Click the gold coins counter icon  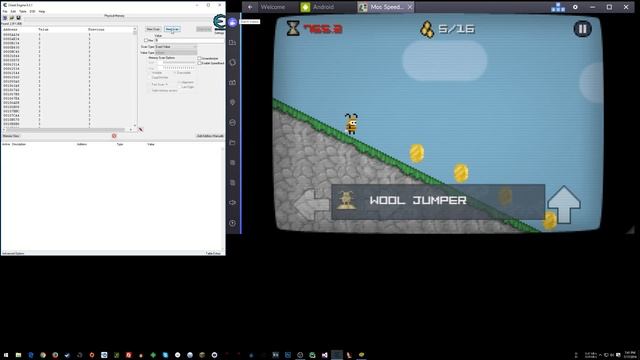click(427, 29)
